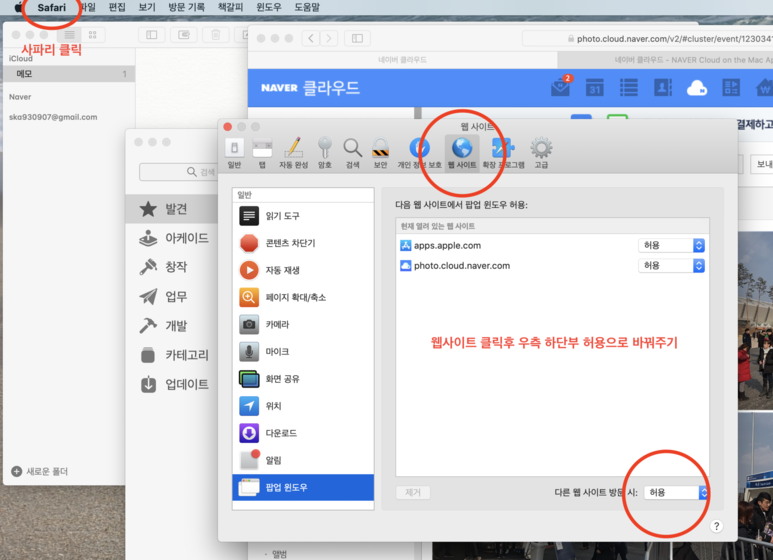
Task: Select 읽기 도구 in the sidebar
Action: [x=303, y=216]
